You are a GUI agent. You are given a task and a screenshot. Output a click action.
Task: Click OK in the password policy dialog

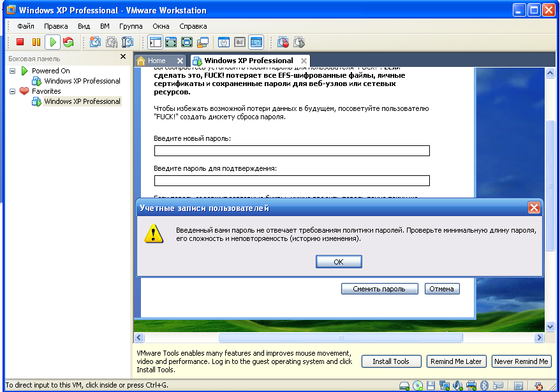coord(339,262)
